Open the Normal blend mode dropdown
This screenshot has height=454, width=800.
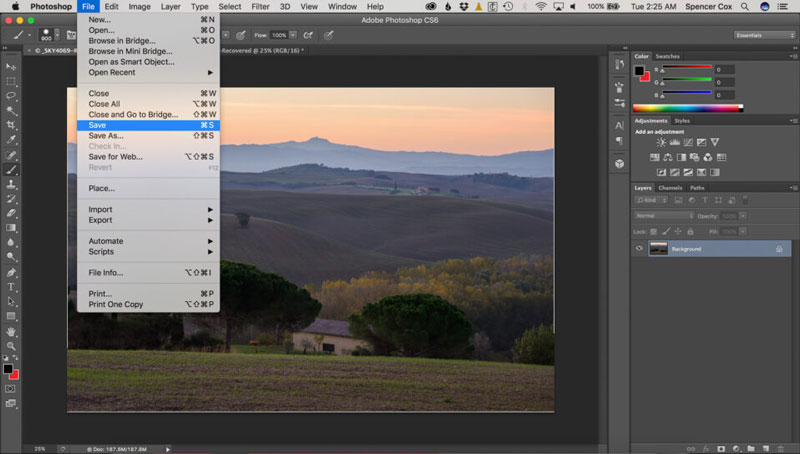pos(663,215)
